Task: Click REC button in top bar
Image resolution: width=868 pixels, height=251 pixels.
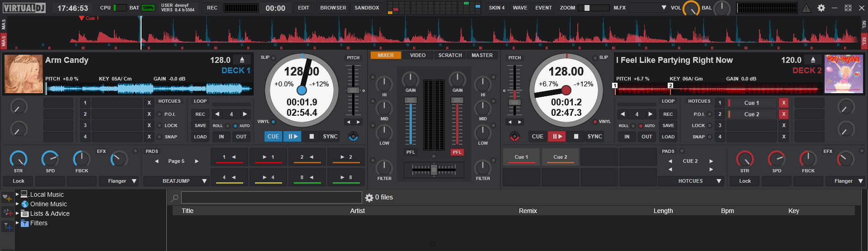Action: pyautogui.click(x=212, y=8)
